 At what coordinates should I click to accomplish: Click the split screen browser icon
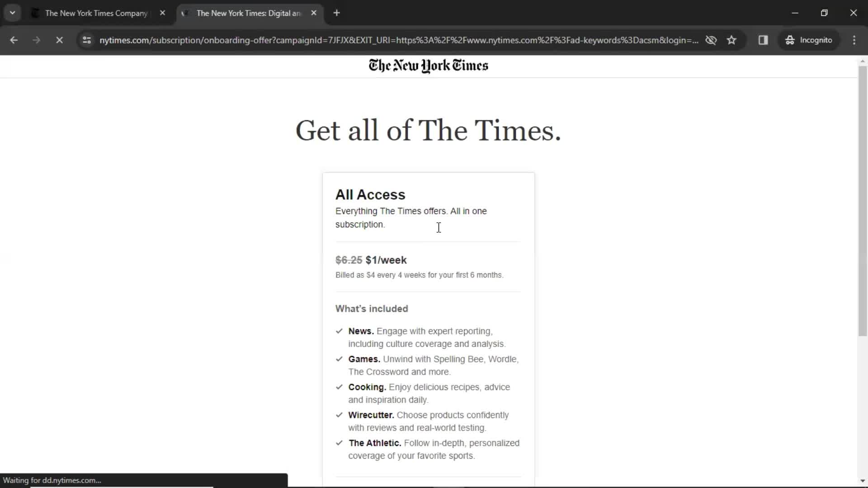tap(763, 40)
